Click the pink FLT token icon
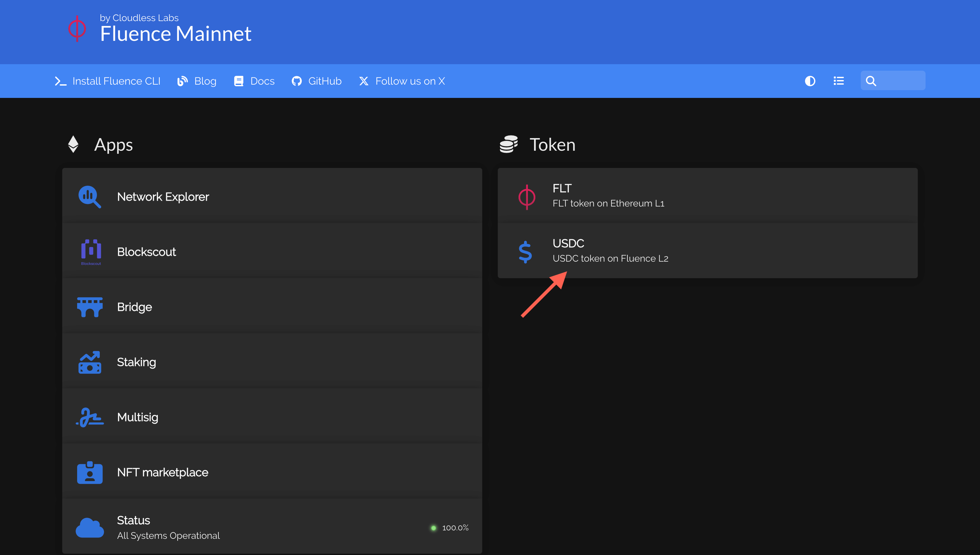The image size is (980, 555). click(526, 197)
